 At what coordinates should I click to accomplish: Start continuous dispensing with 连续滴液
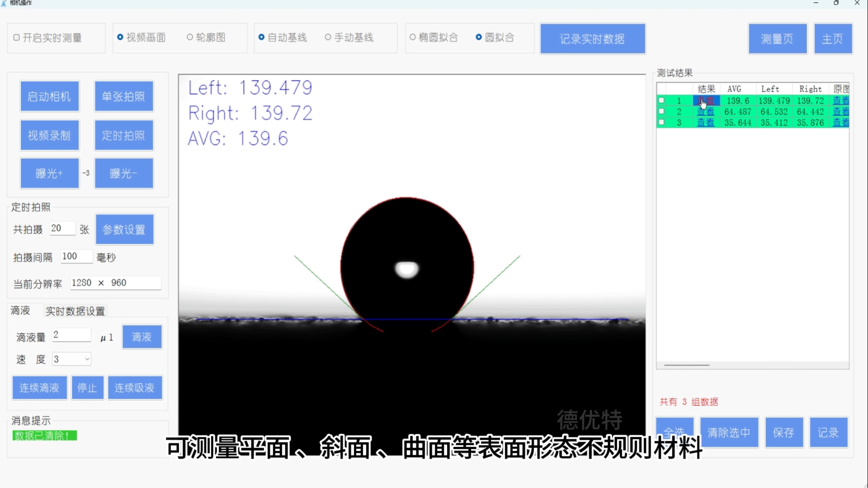click(39, 387)
